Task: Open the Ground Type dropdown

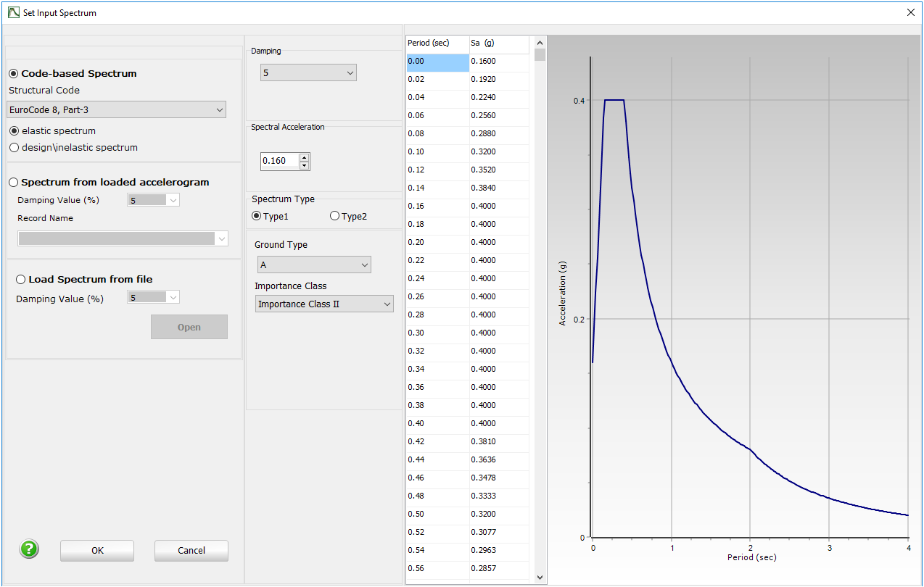Action: tap(313, 265)
